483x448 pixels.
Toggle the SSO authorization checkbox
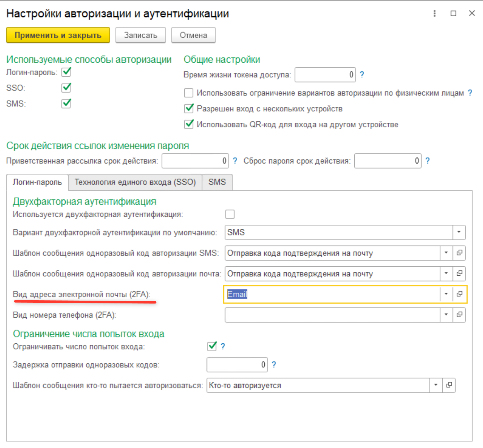(x=66, y=88)
